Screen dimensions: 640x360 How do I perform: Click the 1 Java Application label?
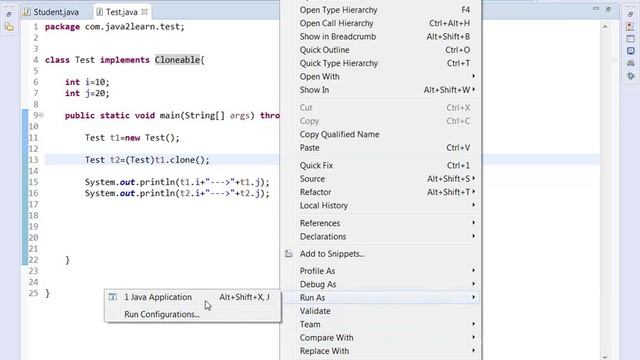pyautogui.click(x=158, y=297)
